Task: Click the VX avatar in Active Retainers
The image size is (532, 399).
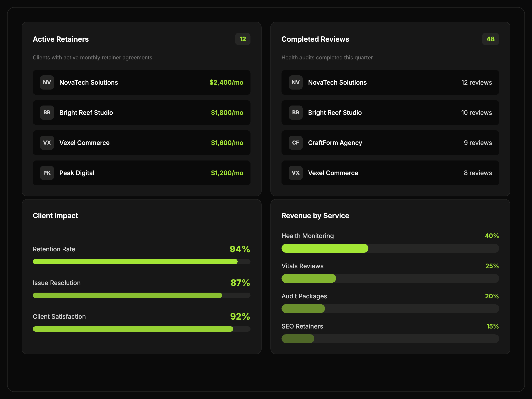Action: click(x=47, y=143)
